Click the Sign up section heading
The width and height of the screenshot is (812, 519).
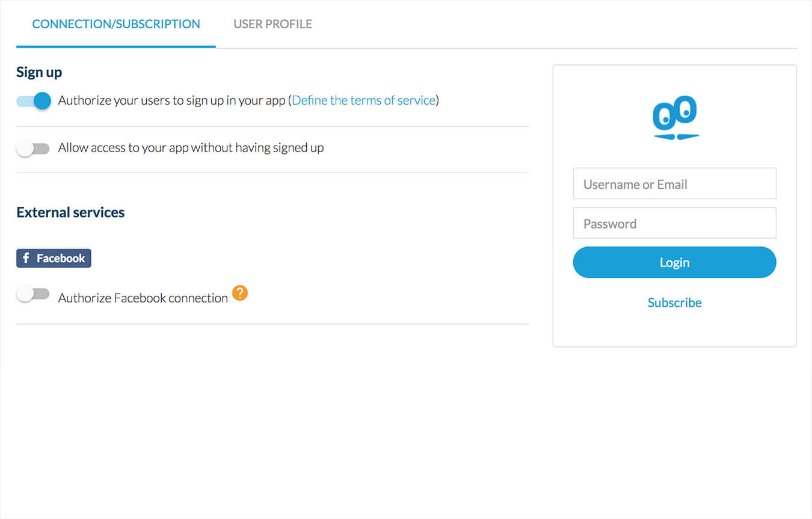(x=39, y=72)
